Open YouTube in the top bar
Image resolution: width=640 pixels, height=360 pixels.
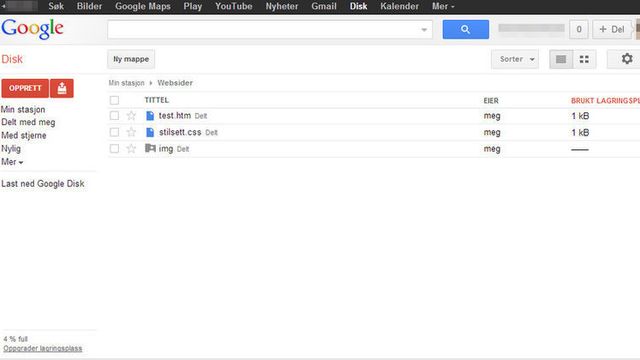pos(233,7)
